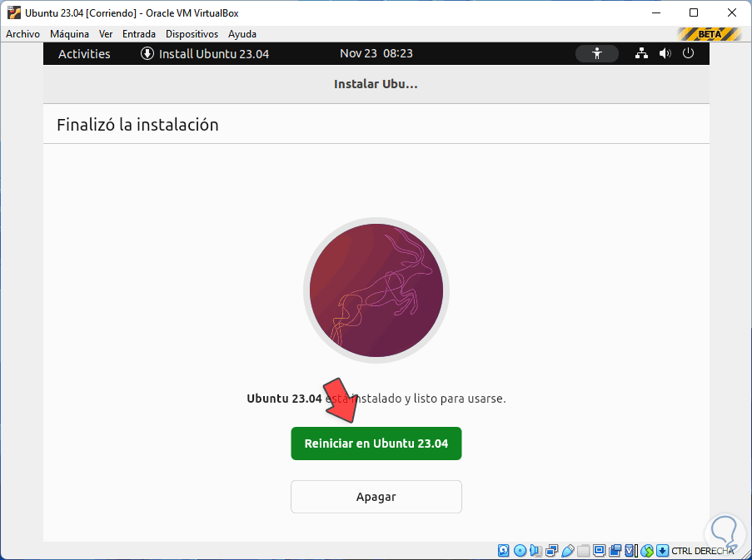Click the shared folders status icon
The height and width of the screenshot is (560, 752).
[x=583, y=550]
